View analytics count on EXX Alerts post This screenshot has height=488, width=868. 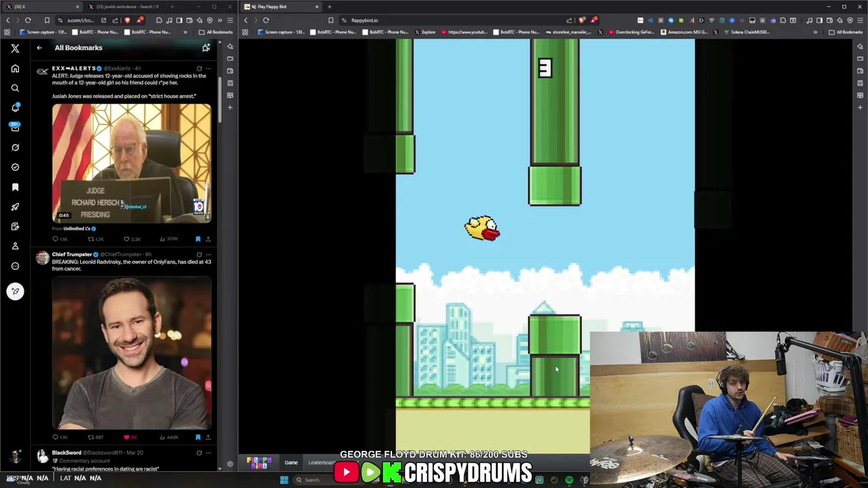point(170,239)
